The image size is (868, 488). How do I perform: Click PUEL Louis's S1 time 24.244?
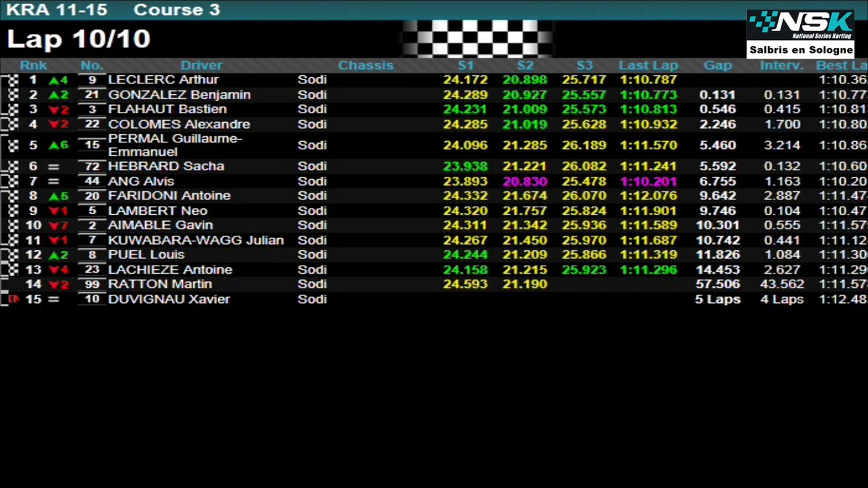point(465,255)
